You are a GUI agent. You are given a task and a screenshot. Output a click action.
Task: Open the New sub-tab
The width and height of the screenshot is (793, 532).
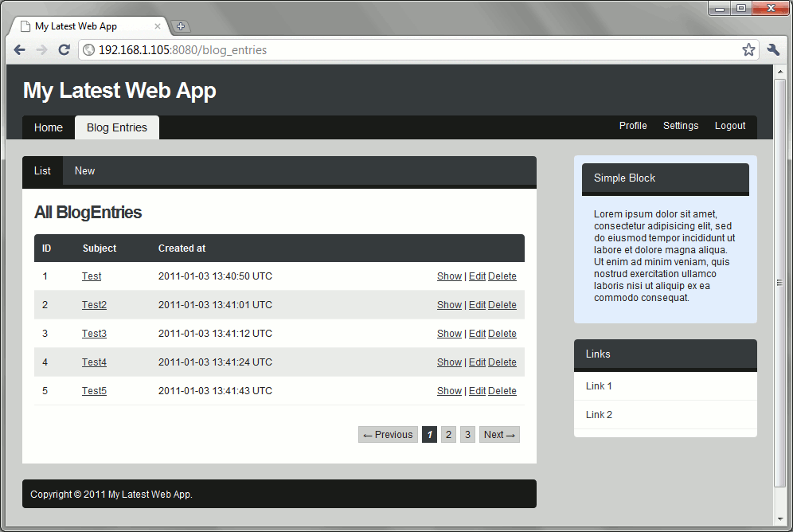pyautogui.click(x=85, y=171)
